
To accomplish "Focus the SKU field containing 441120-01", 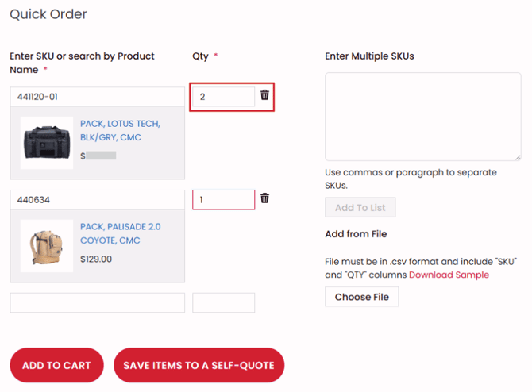I will (97, 97).
